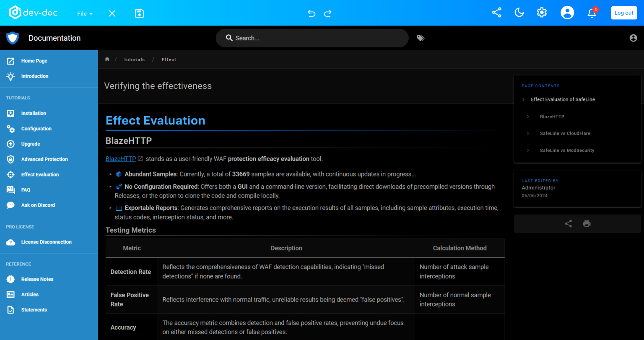644x340 pixels.
Task: Click the home icon in breadcrumb
Action: [x=107, y=60]
